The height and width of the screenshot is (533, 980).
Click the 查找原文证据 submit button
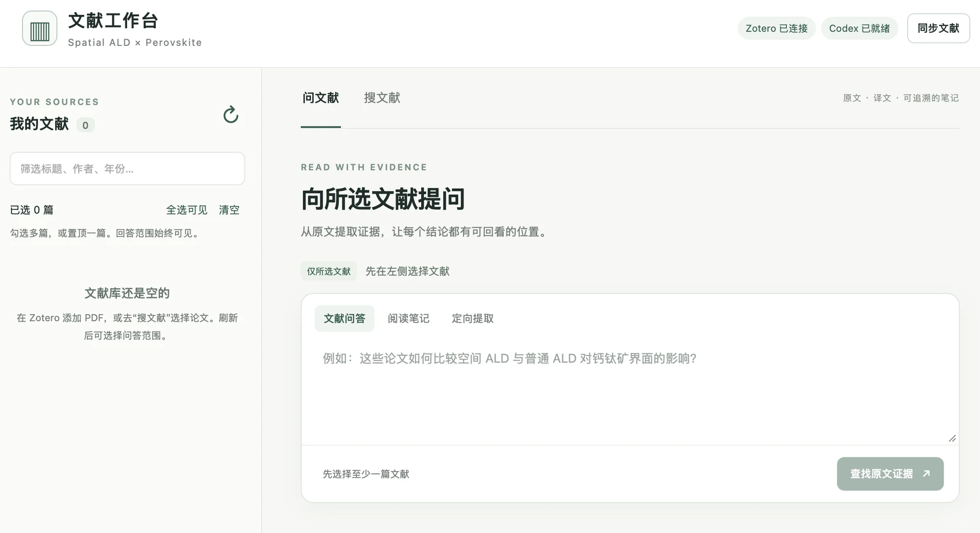890,474
